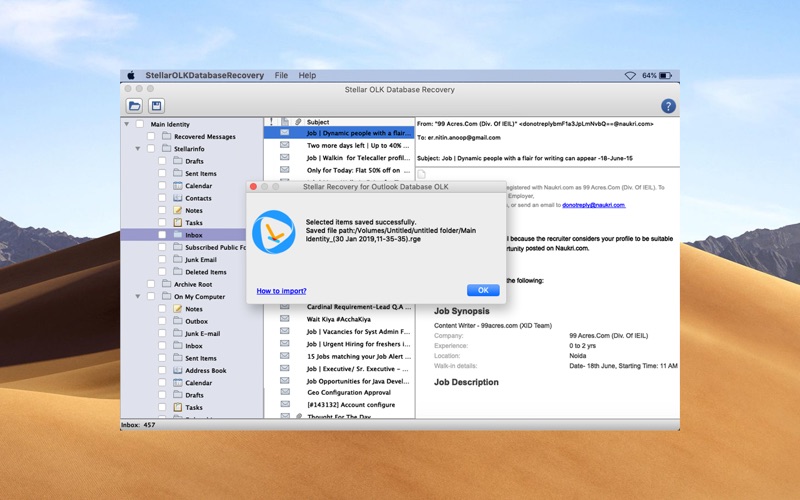Click the Archive Root folder icon
Screen dimensions: 800x500
pos(166,284)
